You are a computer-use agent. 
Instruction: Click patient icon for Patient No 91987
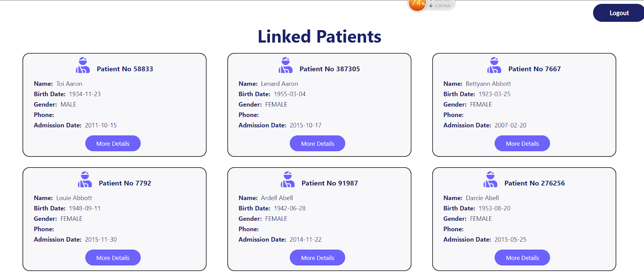tap(287, 179)
